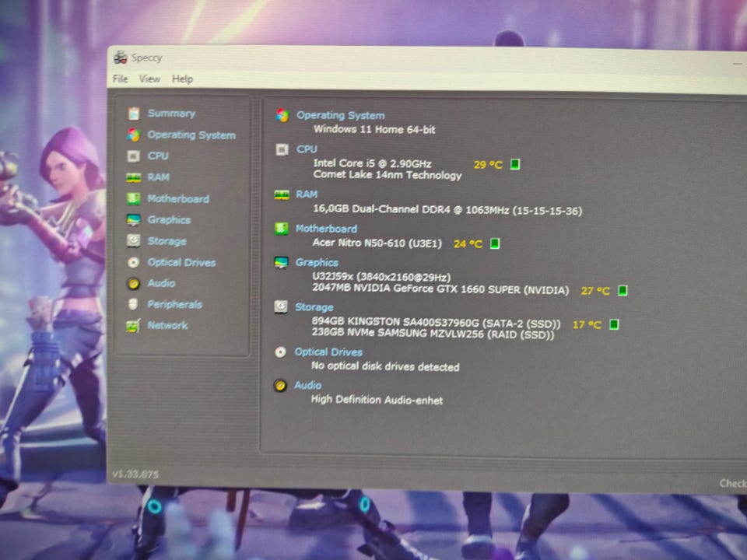Click the green indicator beside storage 17 °C
Viewport: 747px width, 560px height.
614,324
